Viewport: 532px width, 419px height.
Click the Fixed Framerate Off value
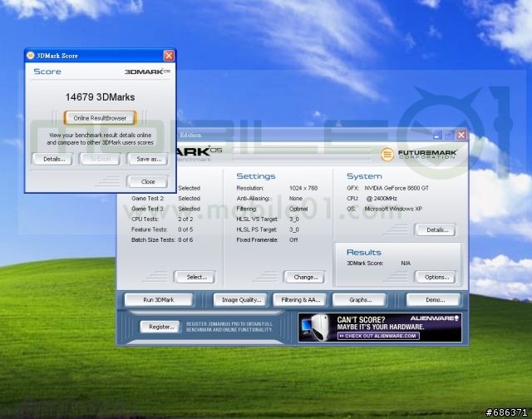coord(293,239)
